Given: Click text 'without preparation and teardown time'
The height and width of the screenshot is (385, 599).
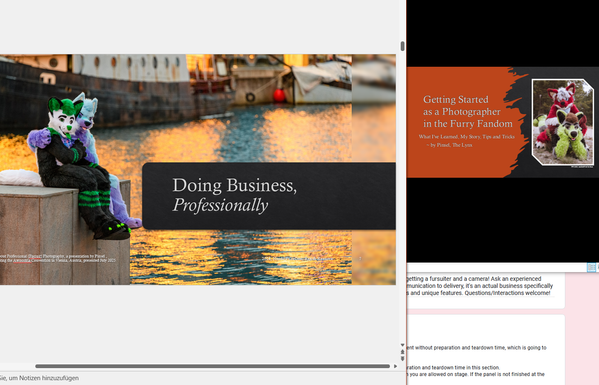Looking at the screenshot, I should click(460, 348).
